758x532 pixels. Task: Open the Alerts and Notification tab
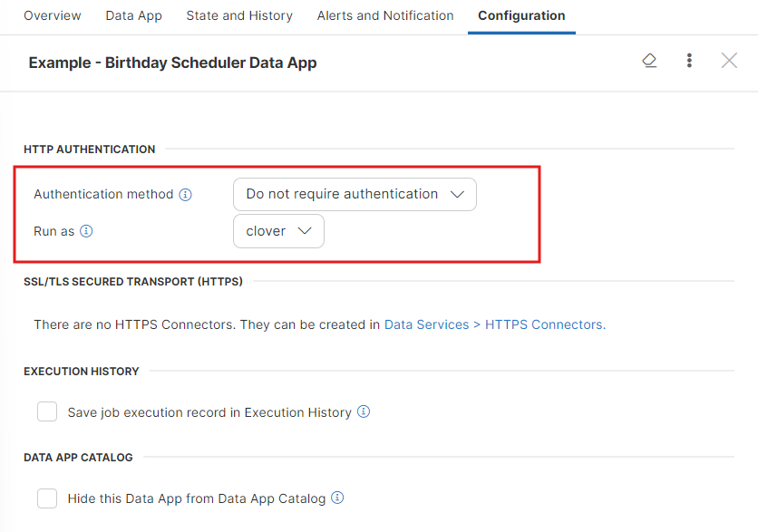click(384, 15)
